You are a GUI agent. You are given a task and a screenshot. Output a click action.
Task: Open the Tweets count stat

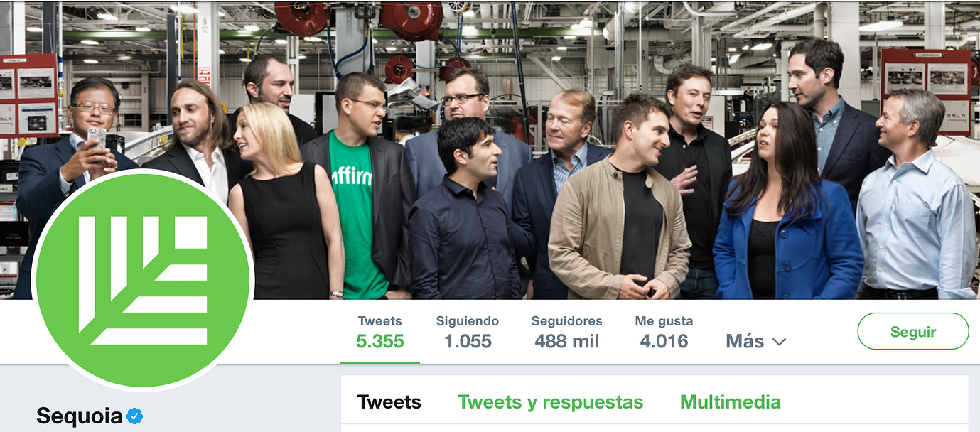click(x=380, y=332)
